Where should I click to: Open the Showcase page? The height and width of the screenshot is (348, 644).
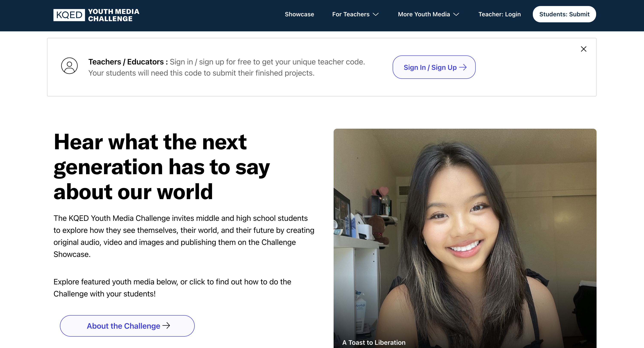299,14
